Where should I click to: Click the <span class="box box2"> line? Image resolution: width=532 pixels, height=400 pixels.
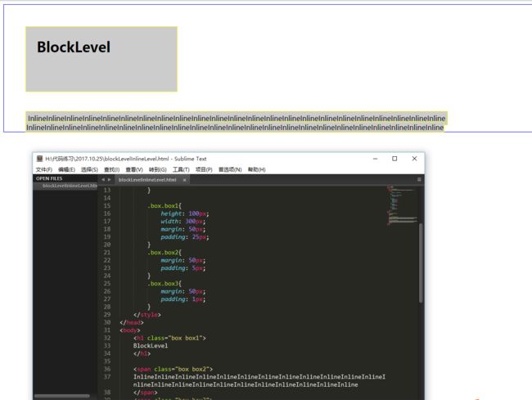(x=173, y=369)
